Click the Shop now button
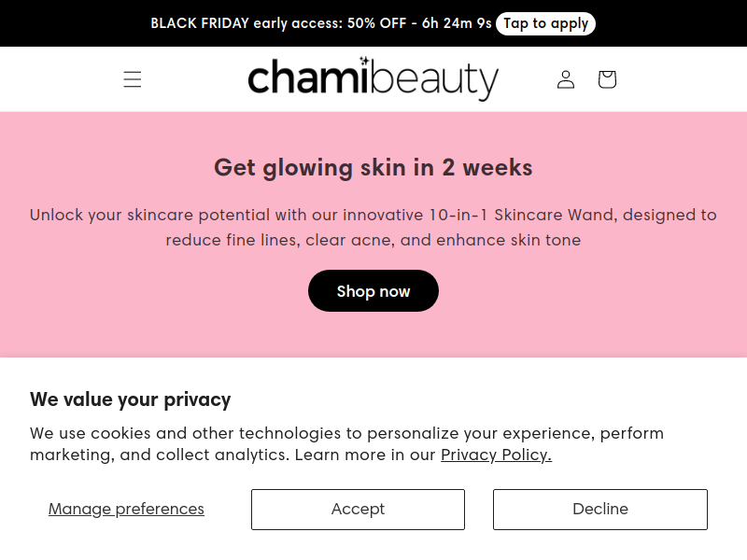This screenshot has width=747, height=560. 373,291
